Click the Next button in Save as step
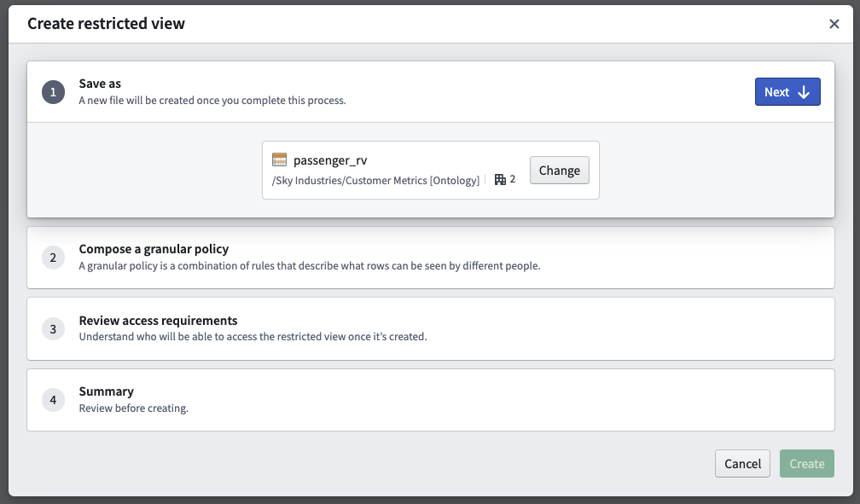 click(787, 91)
